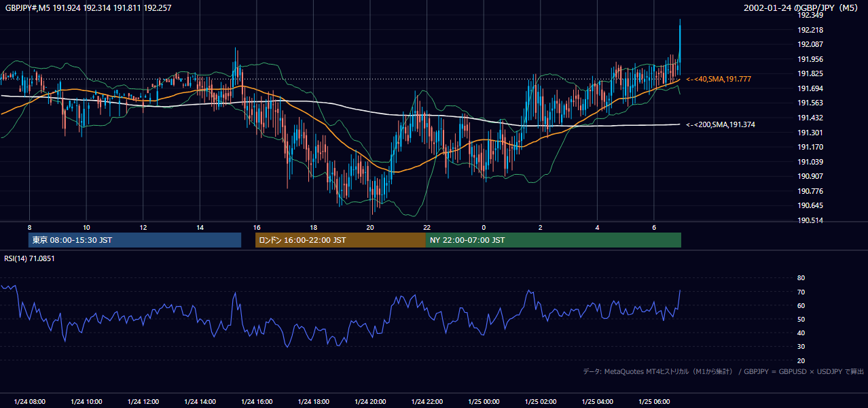The width and height of the screenshot is (868, 408).
Task: Click the RSI 70 level label
Action: click(x=801, y=292)
